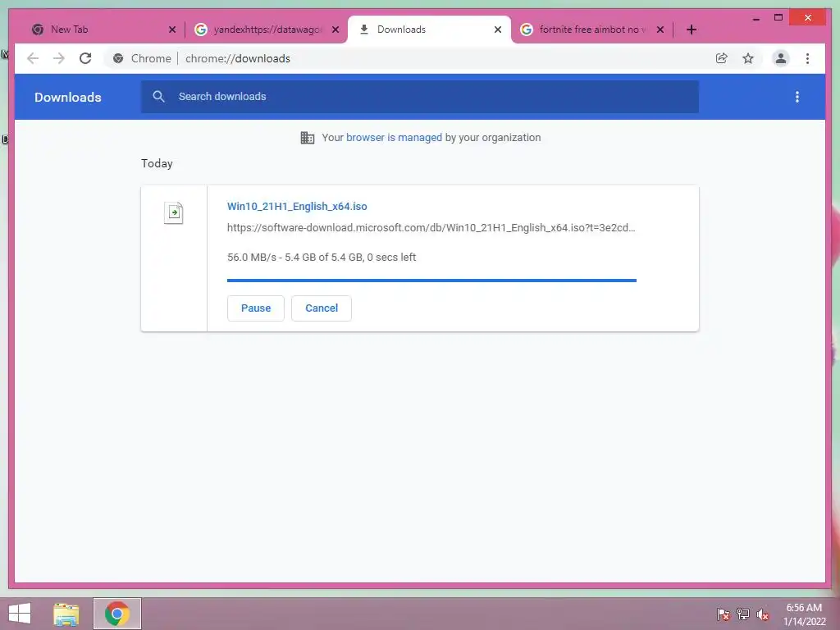Open the share this page icon
This screenshot has width=840, height=630.
click(722, 58)
